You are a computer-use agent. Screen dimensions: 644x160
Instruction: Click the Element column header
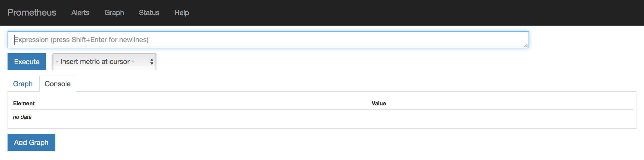click(x=24, y=103)
